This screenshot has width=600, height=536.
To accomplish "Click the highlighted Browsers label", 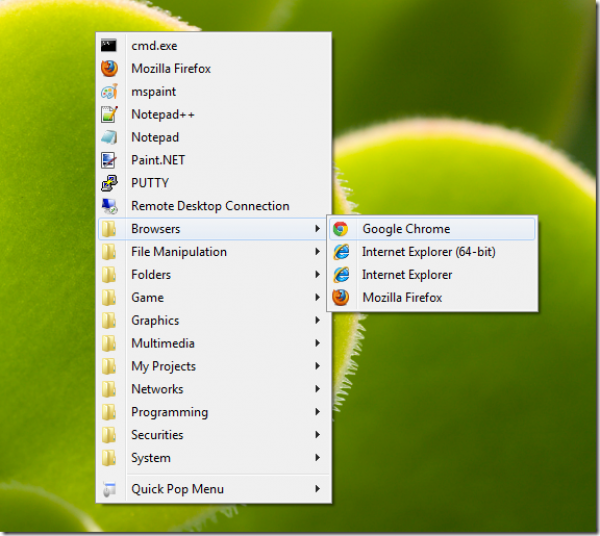I will 155,229.
